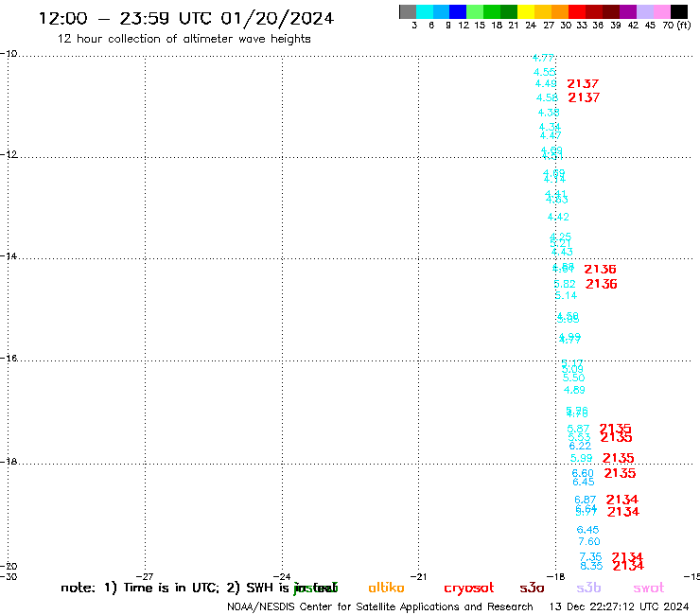Click the wave height value 5.14
The image size is (700, 615).
tap(566, 295)
